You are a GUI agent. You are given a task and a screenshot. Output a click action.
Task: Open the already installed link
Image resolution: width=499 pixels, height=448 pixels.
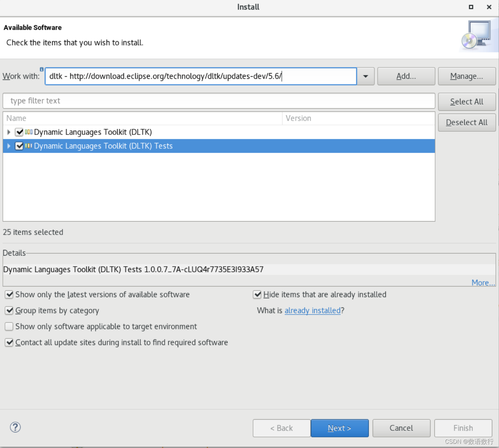pyautogui.click(x=313, y=311)
